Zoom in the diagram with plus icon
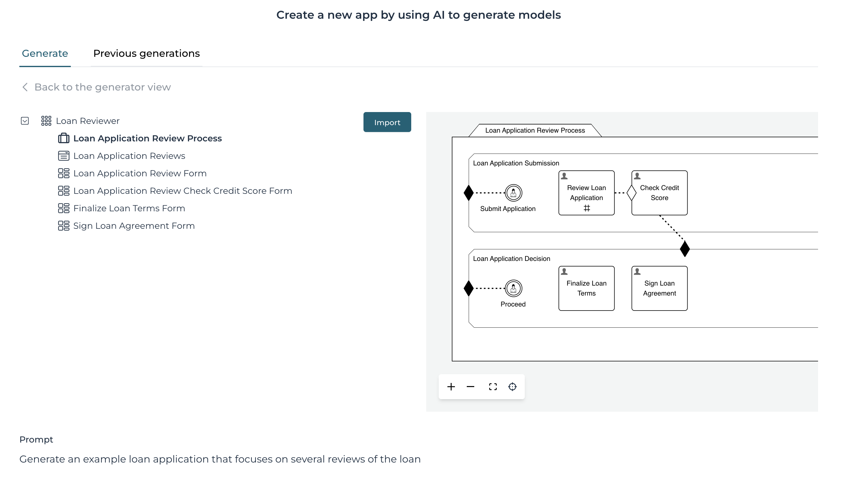868x480 pixels. coord(451,387)
